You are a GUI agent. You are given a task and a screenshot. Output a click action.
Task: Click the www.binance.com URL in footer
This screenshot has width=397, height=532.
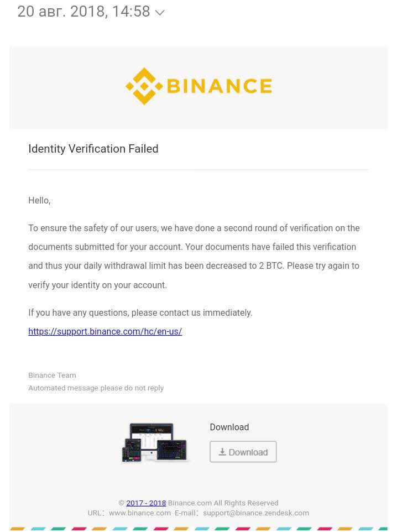[x=140, y=513]
